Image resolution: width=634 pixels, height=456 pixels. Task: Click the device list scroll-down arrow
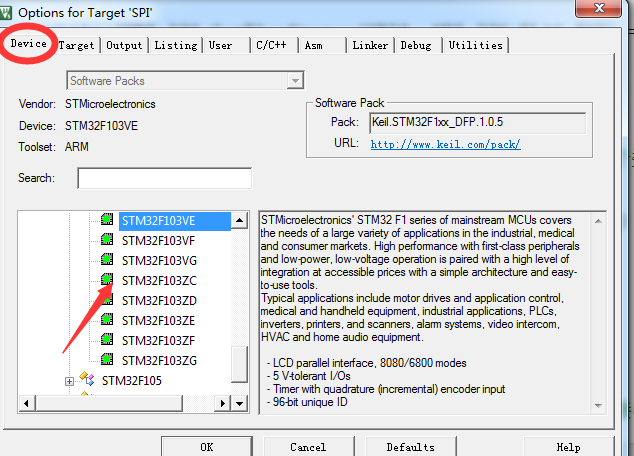[x=239, y=402]
